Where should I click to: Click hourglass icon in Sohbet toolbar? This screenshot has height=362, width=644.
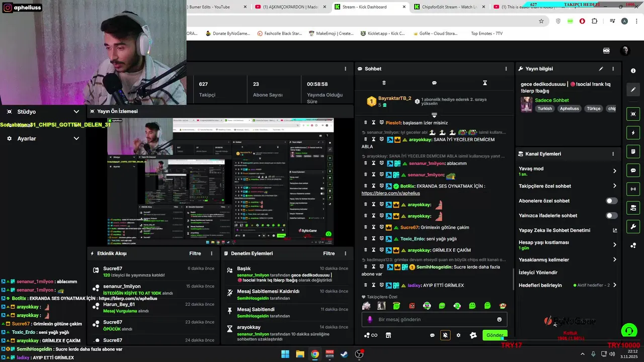pyautogui.click(x=485, y=83)
